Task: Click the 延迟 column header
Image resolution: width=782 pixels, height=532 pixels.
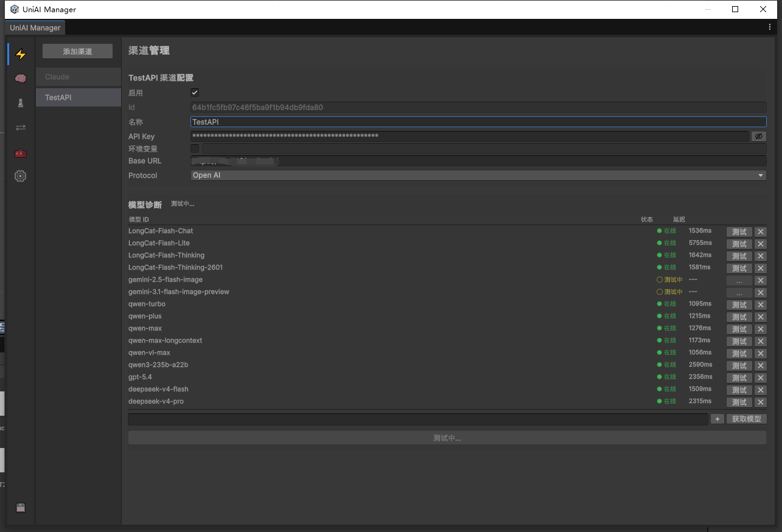Action: pyautogui.click(x=679, y=219)
